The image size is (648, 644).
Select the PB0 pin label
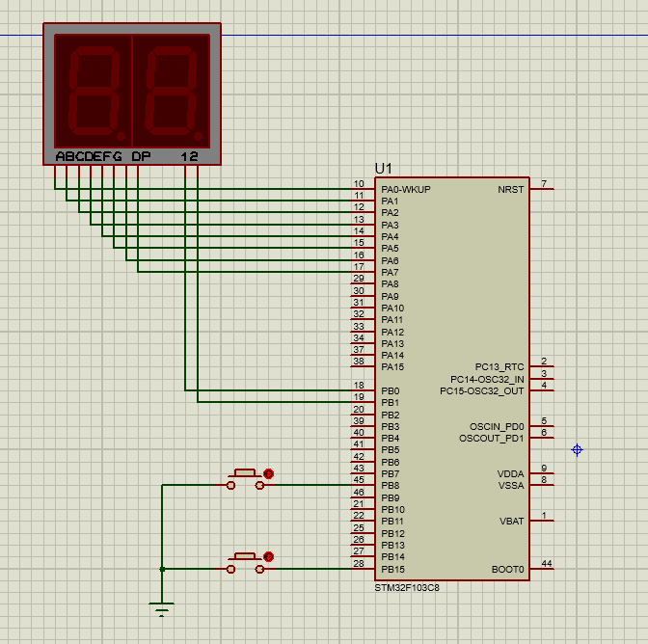click(391, 390)
